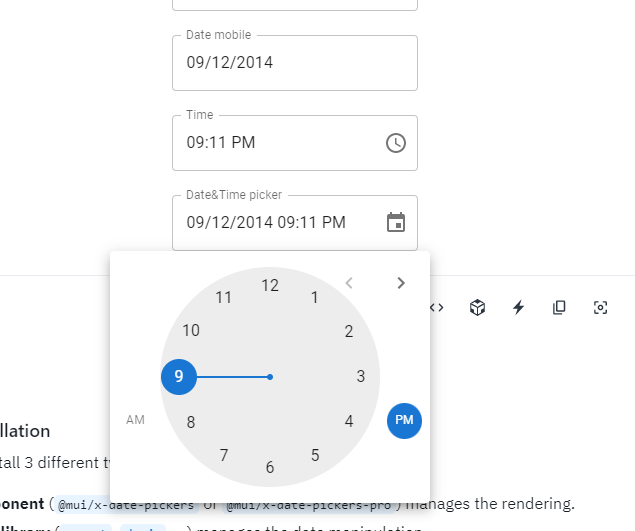The width and height of the screenshot is (635, 531).
Task: Select hour 10 on clock dial
Action: click(x=191, y=331)
